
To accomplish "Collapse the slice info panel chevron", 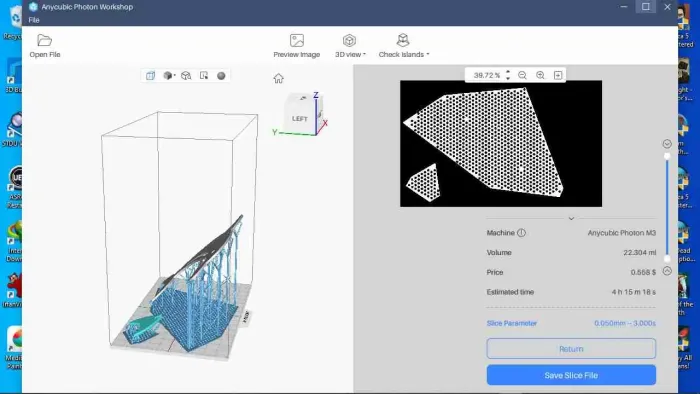I will [571, 219].
